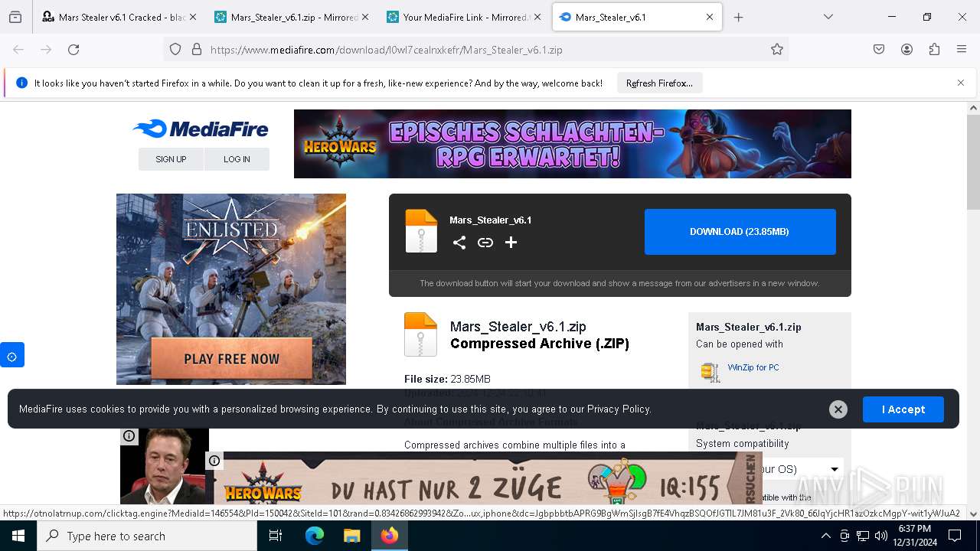Click the DOWNLOAD (23.85MB) button

click(740, 231)
